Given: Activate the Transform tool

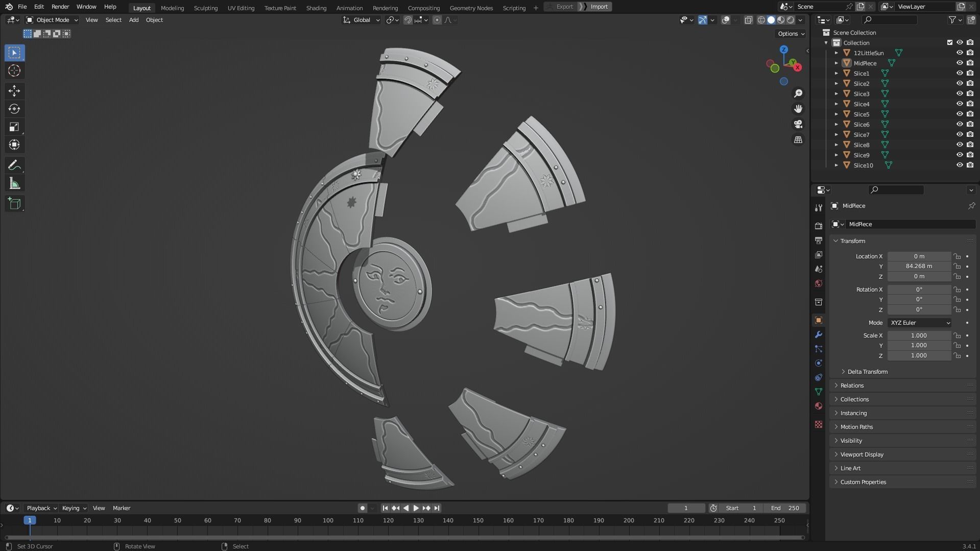Looking at the screenshot, I should 14,145.
